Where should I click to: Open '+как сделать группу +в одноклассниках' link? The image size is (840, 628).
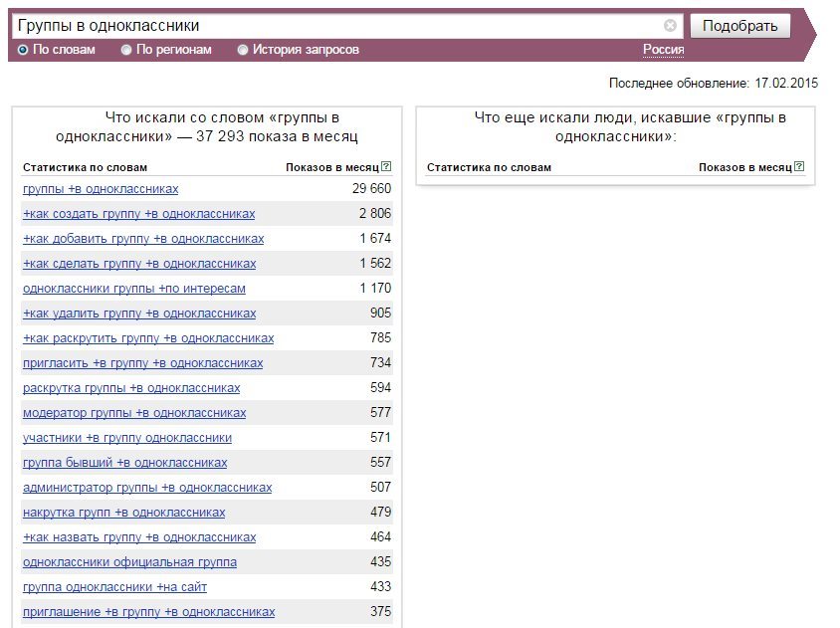[139, 264]
